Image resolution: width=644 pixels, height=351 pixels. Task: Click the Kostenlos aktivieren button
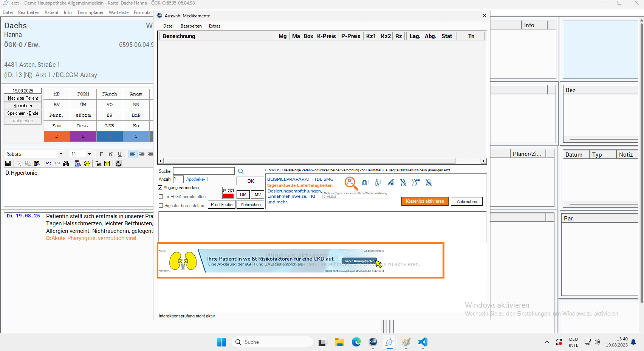tap(425, 202)
